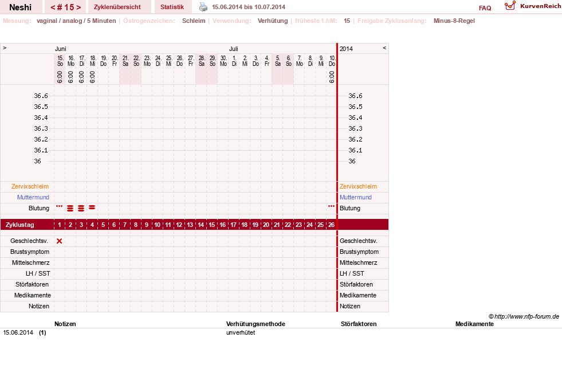Click the left LH / SST row label
The width and height of the screenshot is (562, 392).
click(x=38, y=273)
